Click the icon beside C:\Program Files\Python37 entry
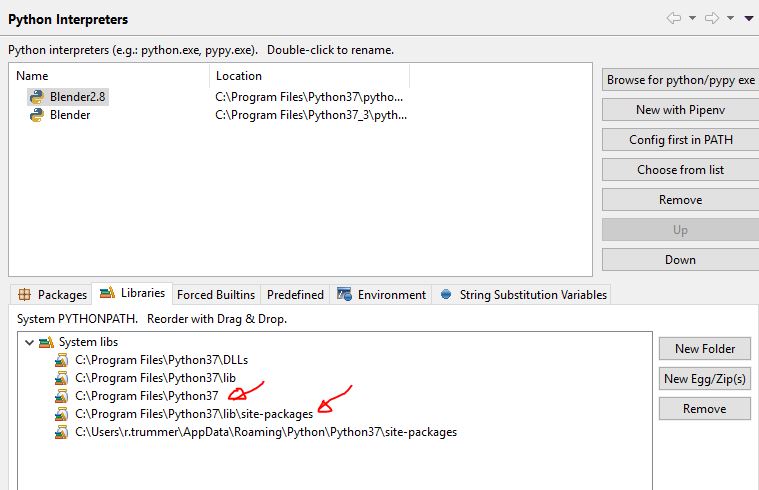 pyautogui.click(x=61, y=396)
